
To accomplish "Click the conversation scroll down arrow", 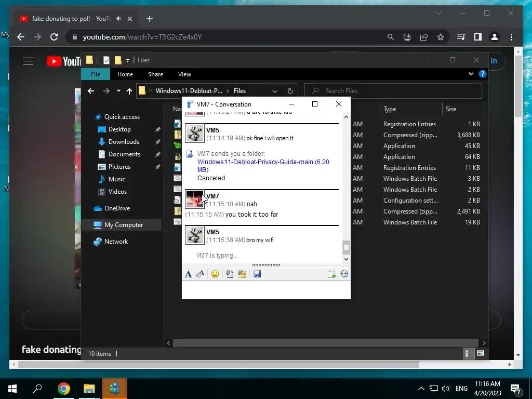I will pyautogui.click(x=346, y=259).
